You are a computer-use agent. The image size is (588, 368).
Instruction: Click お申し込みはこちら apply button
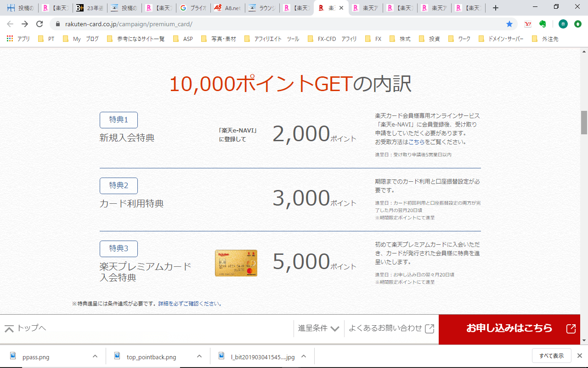pos(509,329)
